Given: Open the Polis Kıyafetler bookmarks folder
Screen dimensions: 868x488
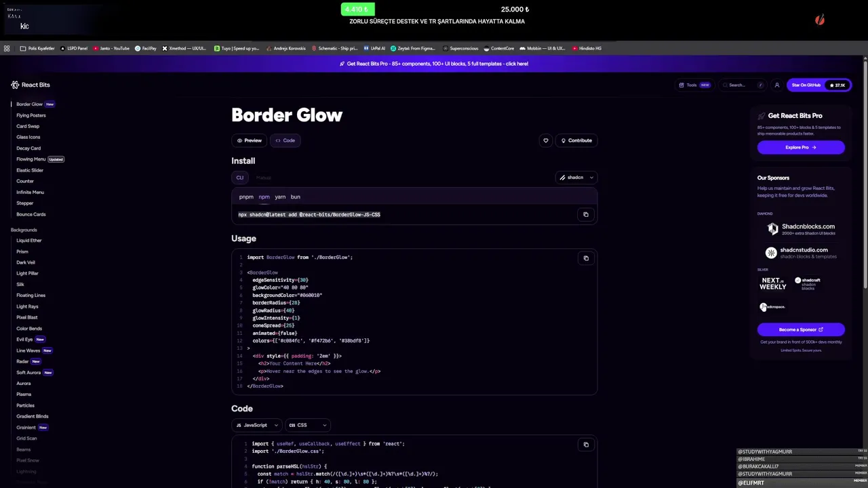Looking at the screenshot, I should 37,48.
